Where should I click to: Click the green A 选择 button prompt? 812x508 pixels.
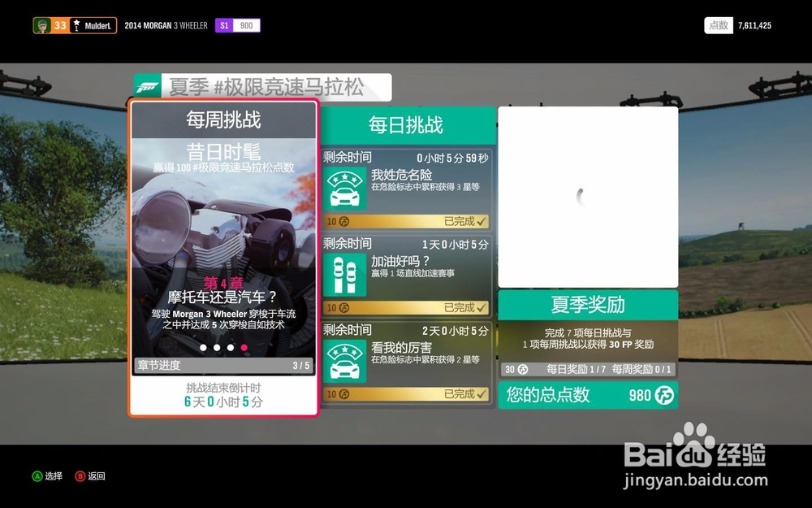[47, 475]
